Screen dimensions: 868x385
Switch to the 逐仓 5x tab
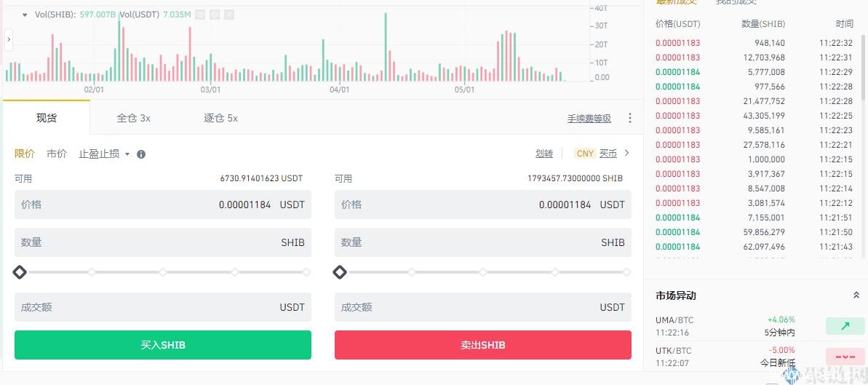pos(220,118)
